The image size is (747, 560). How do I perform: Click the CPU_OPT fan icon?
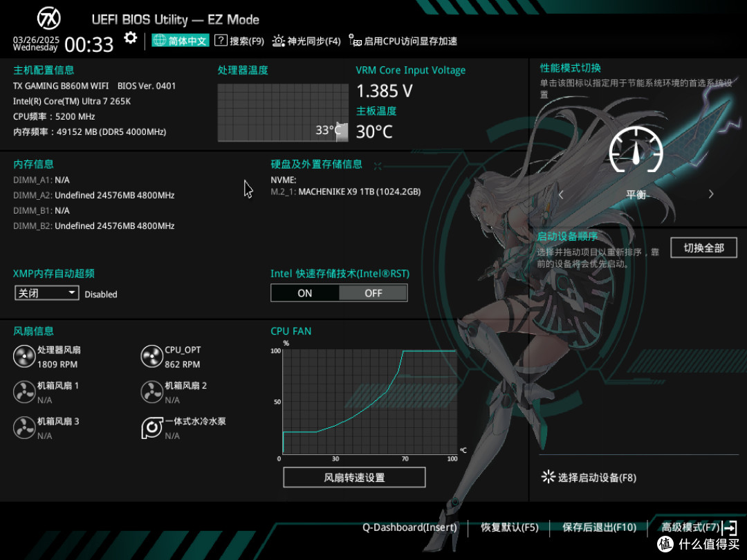tap(152, 357)
